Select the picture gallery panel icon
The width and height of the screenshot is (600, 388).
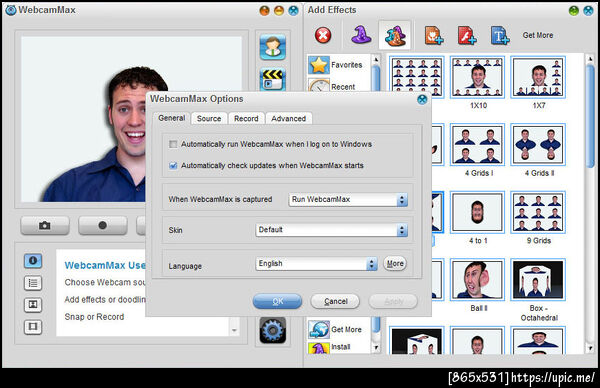33,305
